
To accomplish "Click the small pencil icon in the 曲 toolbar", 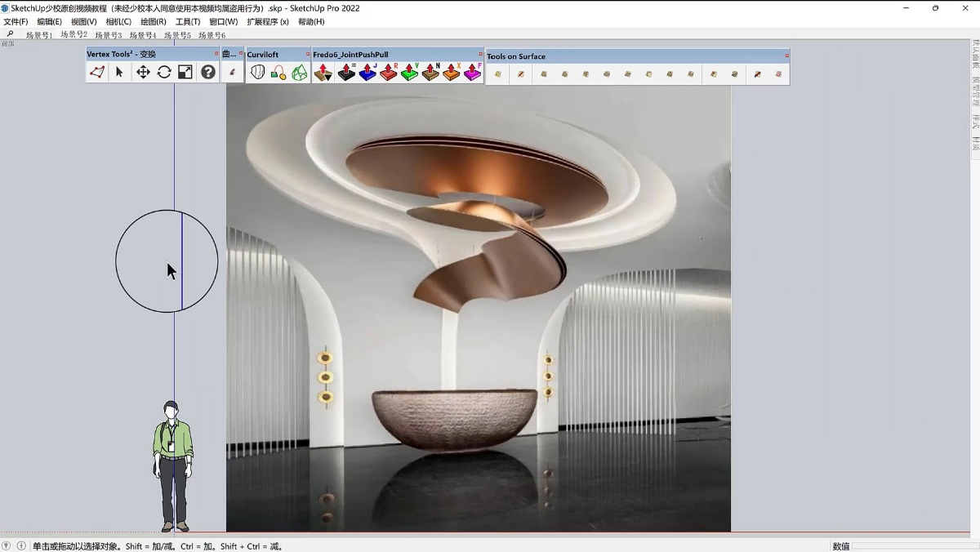I will pos(232,72).
